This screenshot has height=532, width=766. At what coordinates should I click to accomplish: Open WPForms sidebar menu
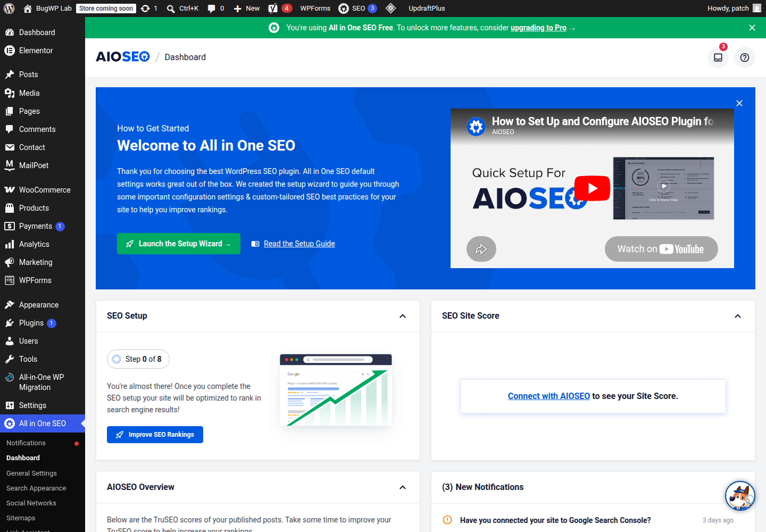click(x=43, y=280)
